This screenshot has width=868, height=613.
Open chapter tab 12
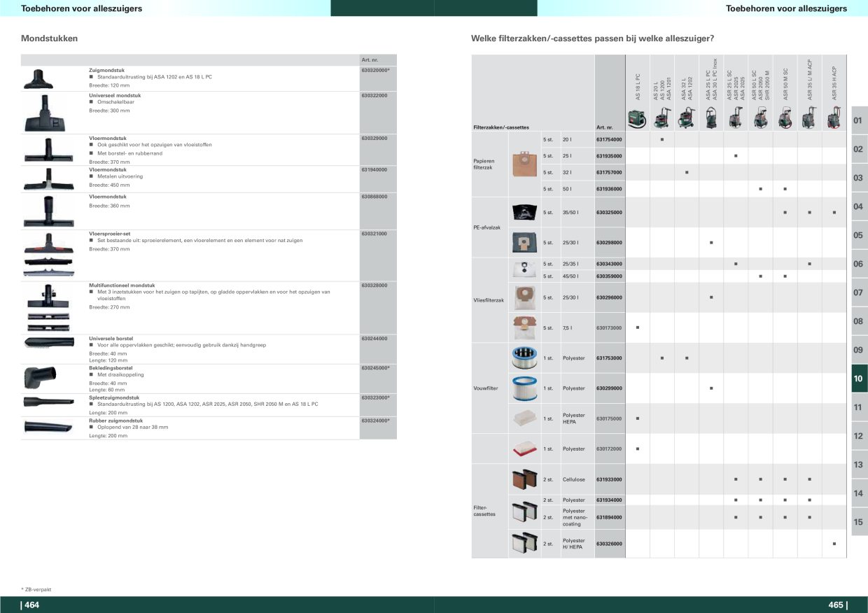859,436
